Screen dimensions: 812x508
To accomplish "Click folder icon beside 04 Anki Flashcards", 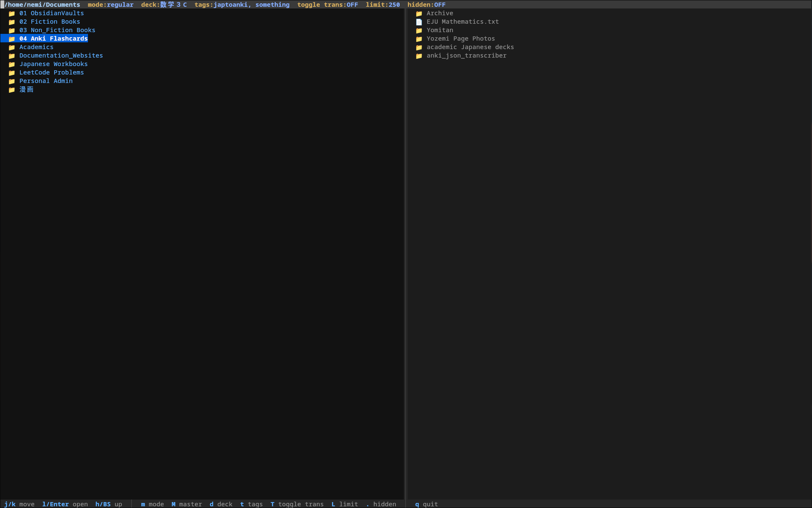I will (12, 39).
